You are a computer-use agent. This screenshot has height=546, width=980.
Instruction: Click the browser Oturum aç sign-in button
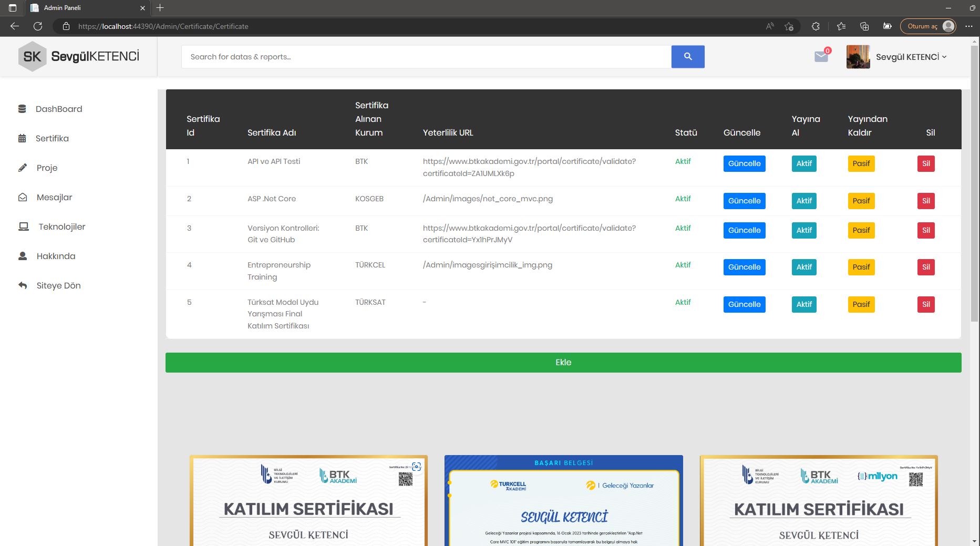pos(928,26)
